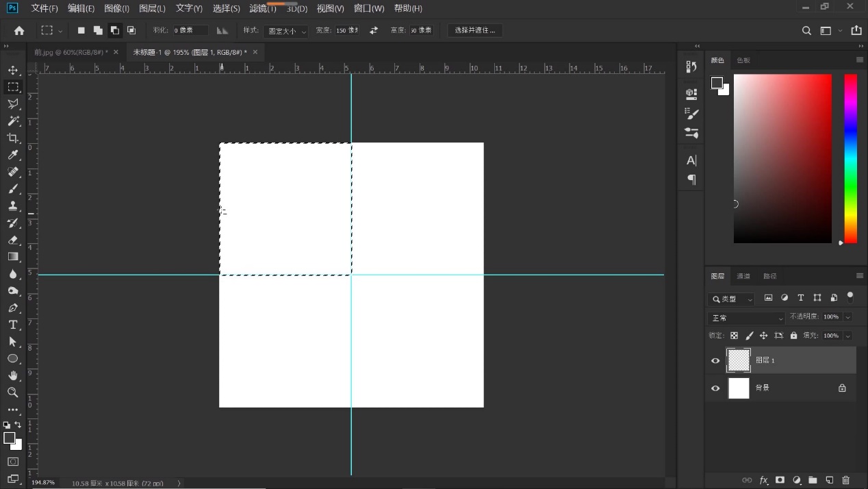
Task: Open the 样式 fixed size dropdown
Action: pyautogui.click(x=286, y=31)
